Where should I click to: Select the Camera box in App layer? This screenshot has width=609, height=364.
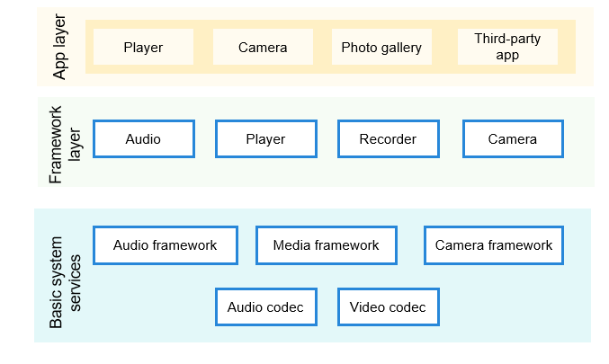coord(263,47)
